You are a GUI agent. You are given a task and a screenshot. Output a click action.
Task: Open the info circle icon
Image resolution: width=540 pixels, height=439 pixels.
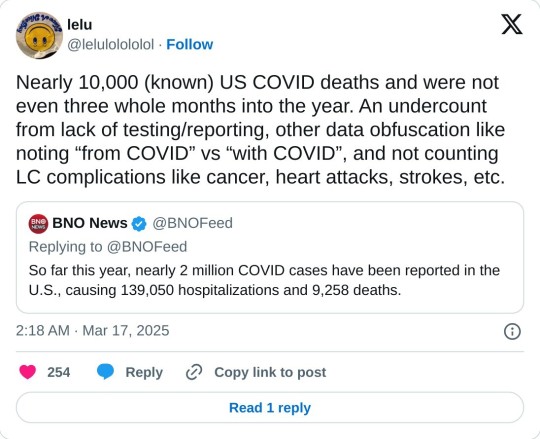512,332
